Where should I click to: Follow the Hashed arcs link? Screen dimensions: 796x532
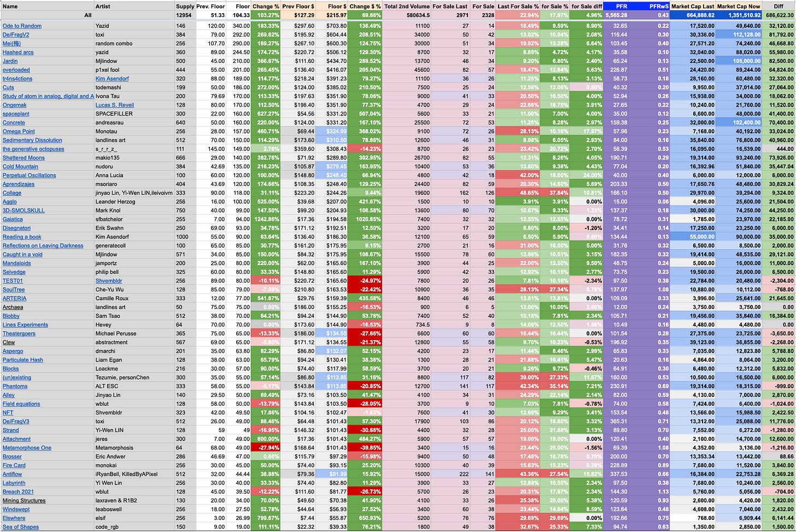point(18,52)
